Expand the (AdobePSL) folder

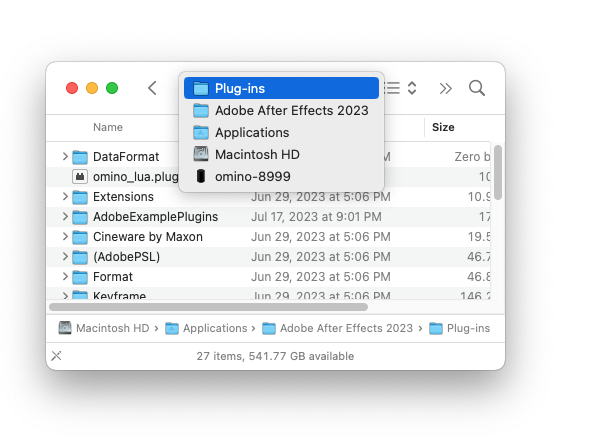pos(65,256)
